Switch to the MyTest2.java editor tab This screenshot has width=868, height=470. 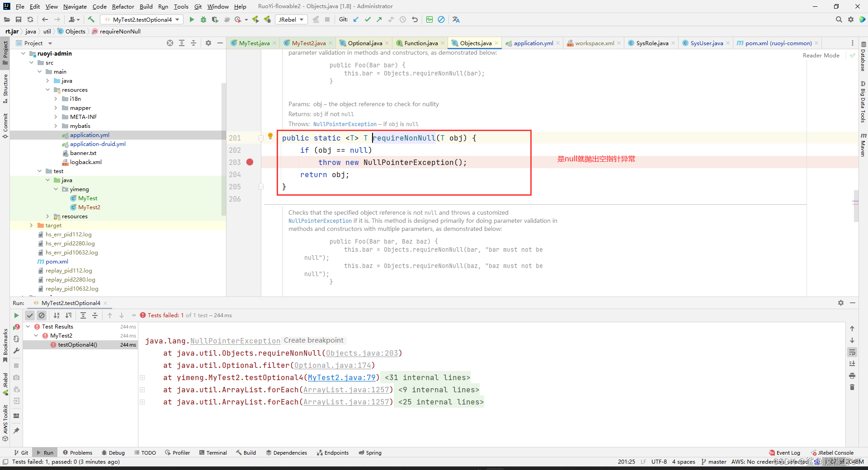point(308,43)
